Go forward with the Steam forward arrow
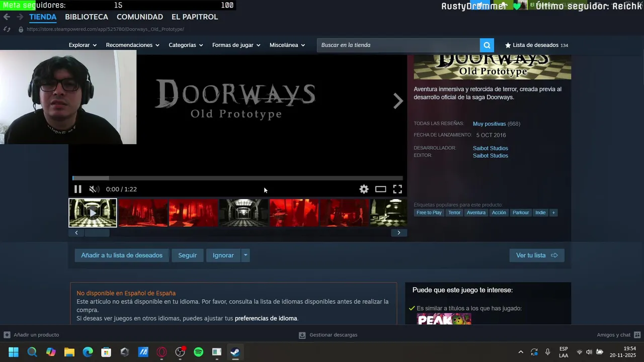This screenshot has width=644, height=362. pyautogui.click(x=20, y=17)
